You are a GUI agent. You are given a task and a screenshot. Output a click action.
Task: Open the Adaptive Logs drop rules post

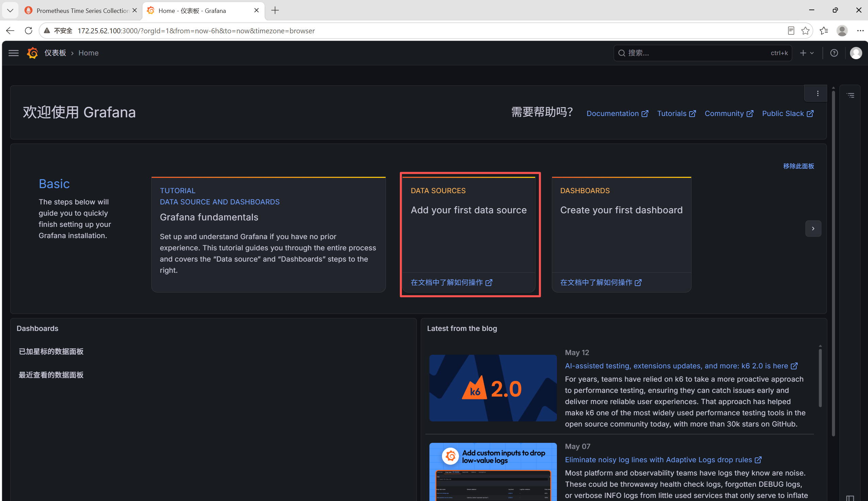pos(663,460)
